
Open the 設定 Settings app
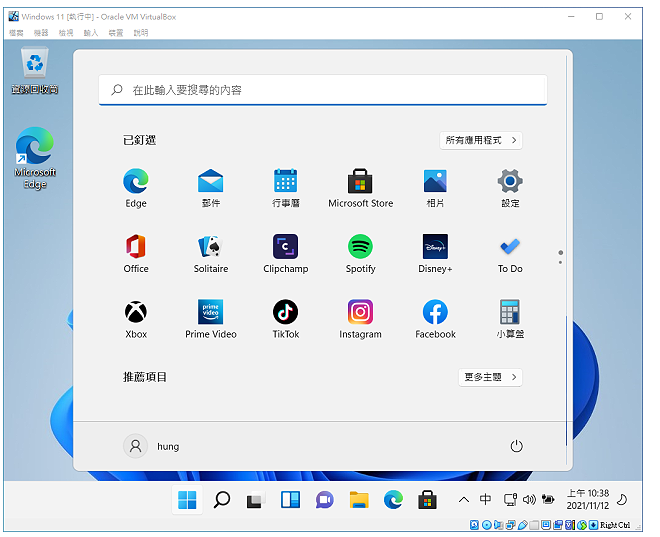(x=510, y=189)
